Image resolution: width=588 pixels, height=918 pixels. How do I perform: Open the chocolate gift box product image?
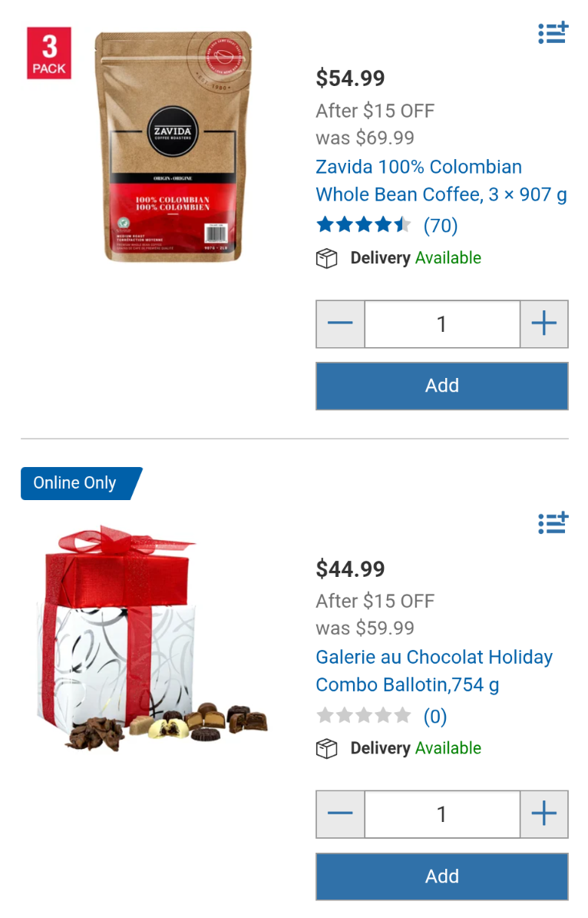(x=152, y=638)
